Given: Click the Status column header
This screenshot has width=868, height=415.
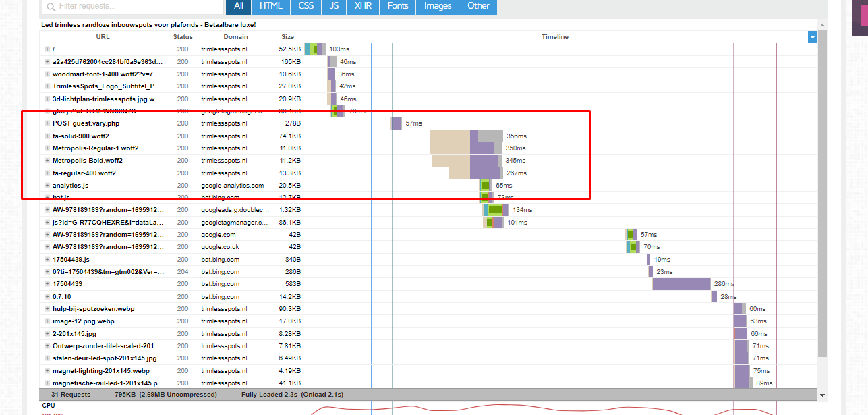Looking at the screenshot, I should [183, 37].
